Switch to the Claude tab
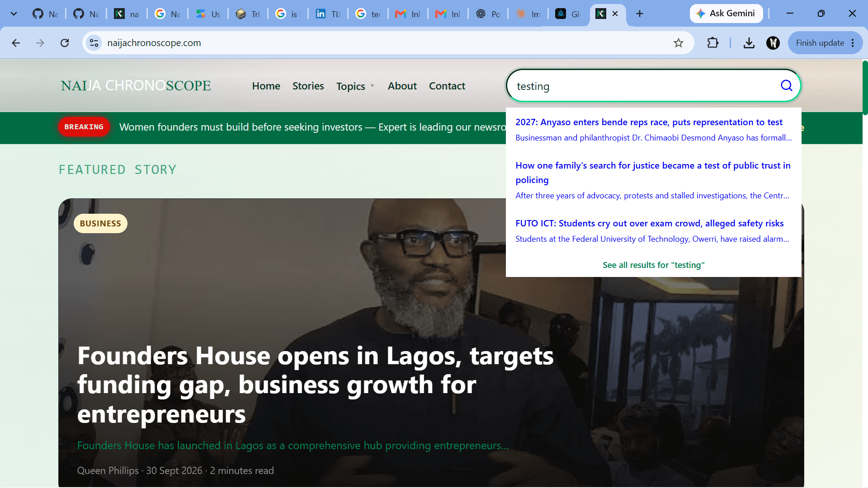The width and height of the screenshot is (868, 488). coord(528,14)
